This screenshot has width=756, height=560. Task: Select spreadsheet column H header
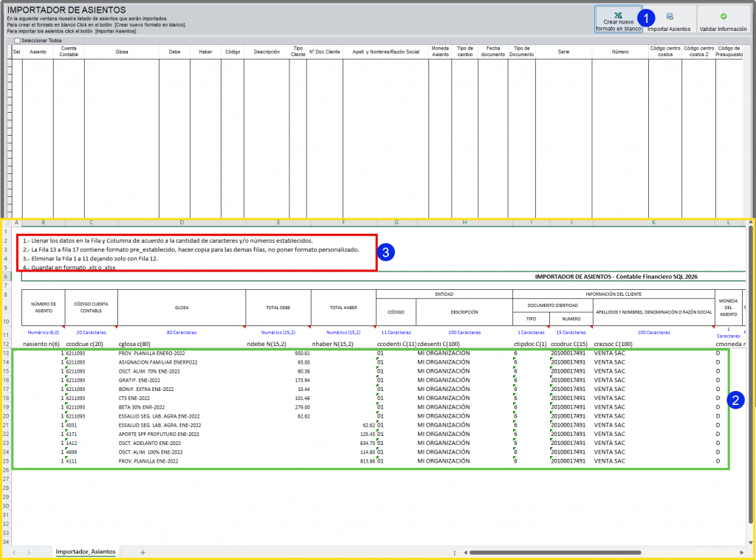click(x=464, y=223)
